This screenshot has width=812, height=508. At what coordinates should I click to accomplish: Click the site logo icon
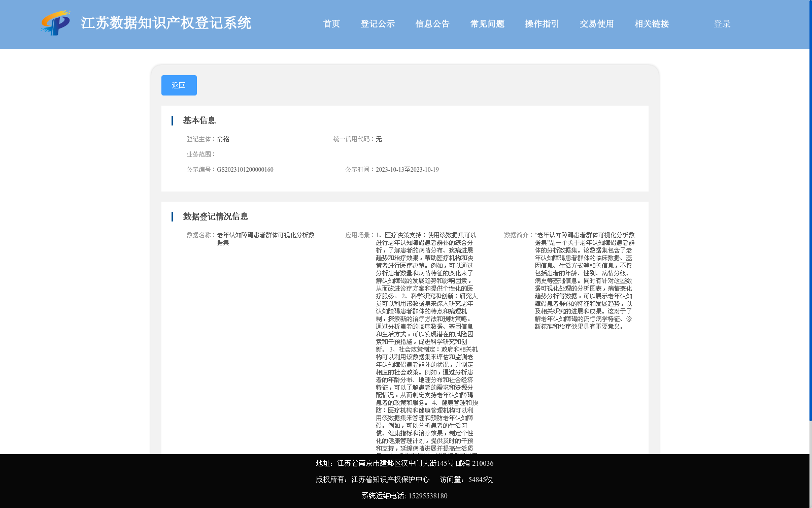click(x=56, y=23)
